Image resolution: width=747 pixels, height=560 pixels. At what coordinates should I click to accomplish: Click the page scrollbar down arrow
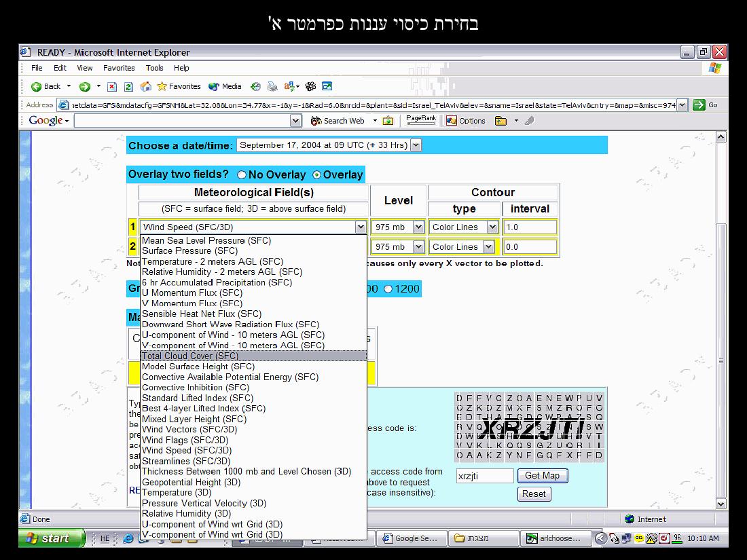point(721,504)
